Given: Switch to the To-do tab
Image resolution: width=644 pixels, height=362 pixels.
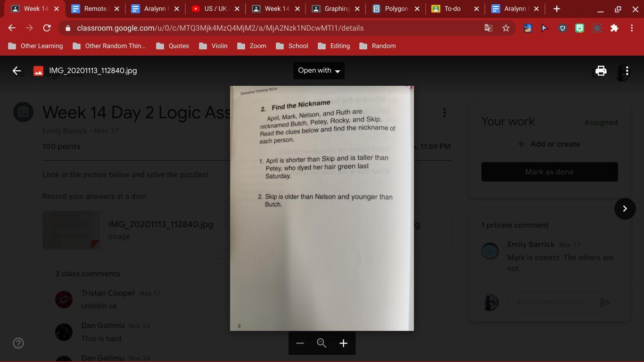Looking at the screenshot, I should click(x=452, y=8).
